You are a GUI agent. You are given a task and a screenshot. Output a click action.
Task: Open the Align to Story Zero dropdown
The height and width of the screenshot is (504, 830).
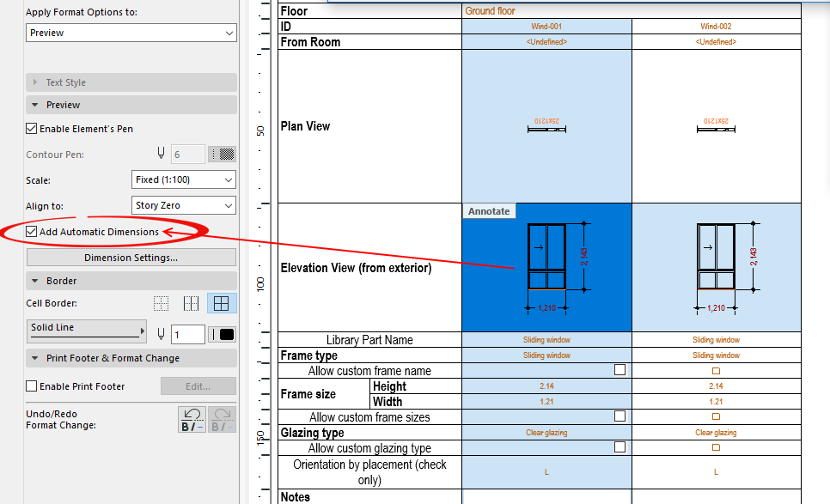[183, 205]
